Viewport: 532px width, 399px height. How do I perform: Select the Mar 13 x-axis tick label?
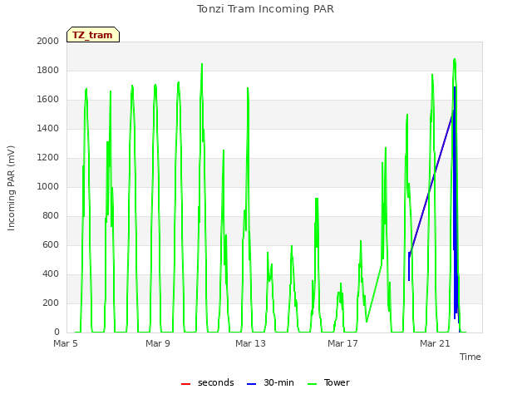[x=250, y=343]
